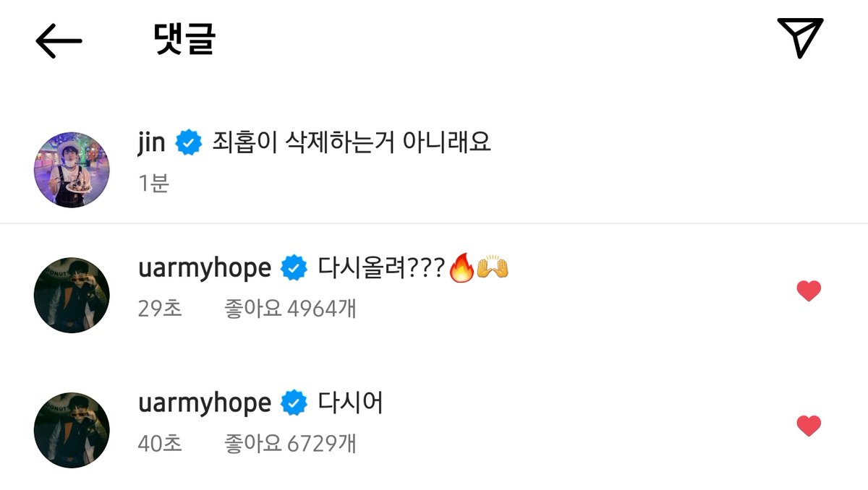Open uarmyhope username on the 29초 comment

[x=204, y=270]
